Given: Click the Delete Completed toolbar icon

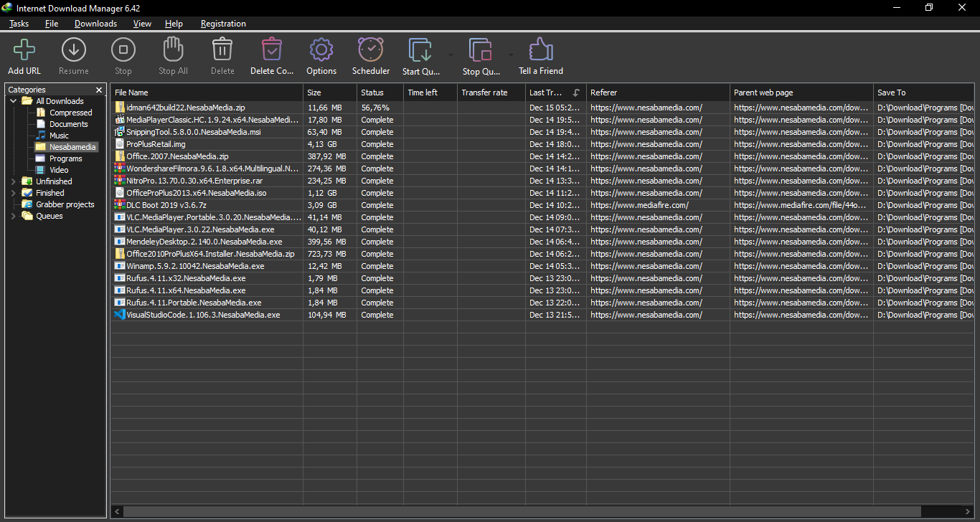Looking at the screenshot, I should [x=272, y=49].
